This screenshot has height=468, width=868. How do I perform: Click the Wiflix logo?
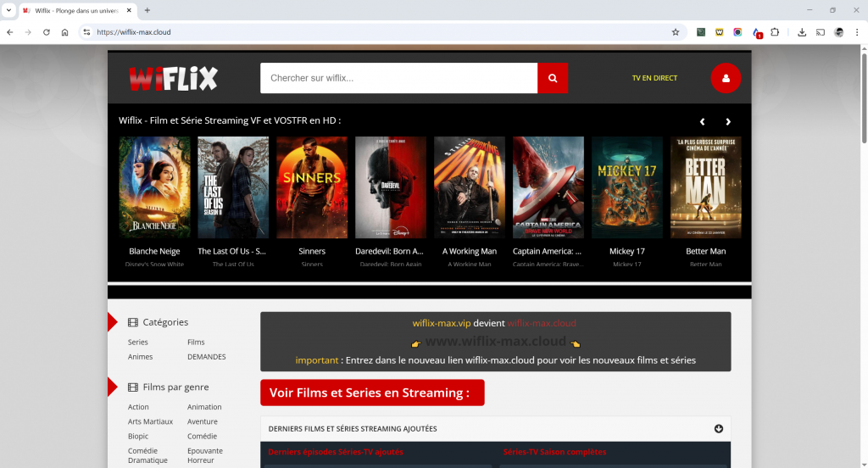[173, 79]
